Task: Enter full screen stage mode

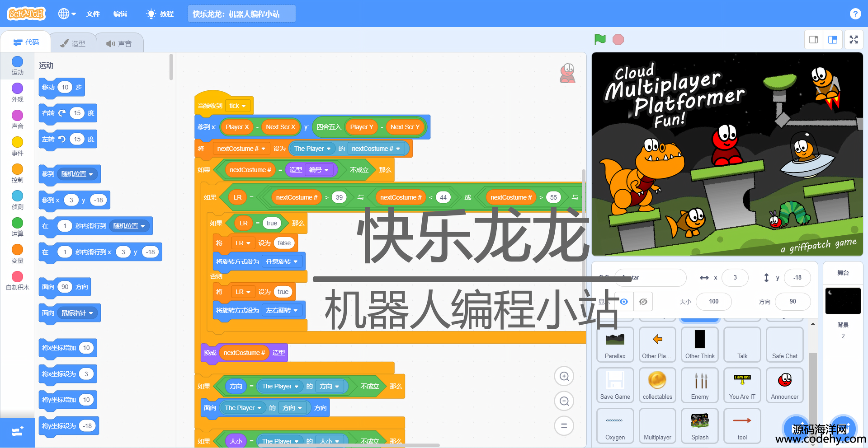Action: (x=854, y=40)
